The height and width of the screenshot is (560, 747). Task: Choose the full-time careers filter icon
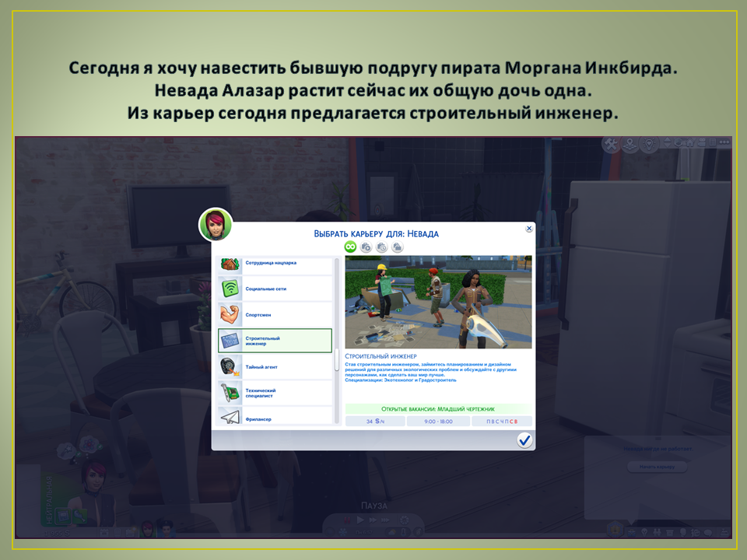[x=366, y=247]
